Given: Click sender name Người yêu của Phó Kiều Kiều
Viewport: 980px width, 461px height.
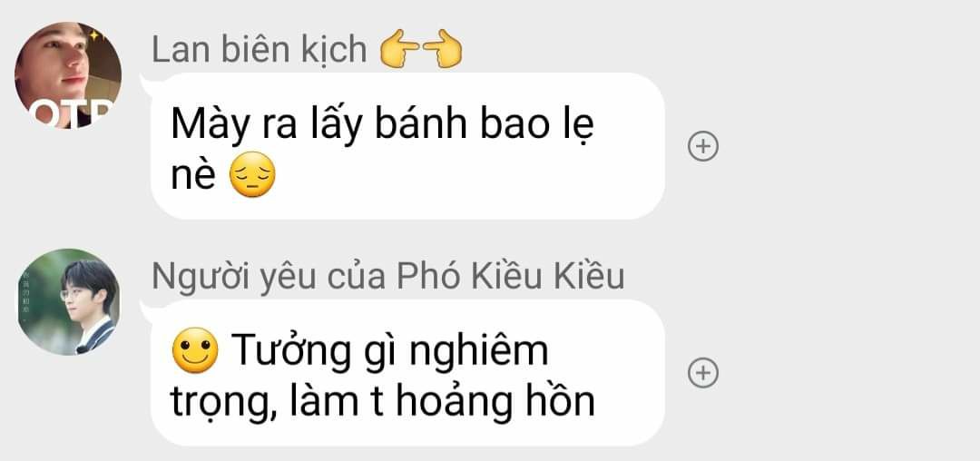Looking at the screenshot, I should click(x=388, y=276).
